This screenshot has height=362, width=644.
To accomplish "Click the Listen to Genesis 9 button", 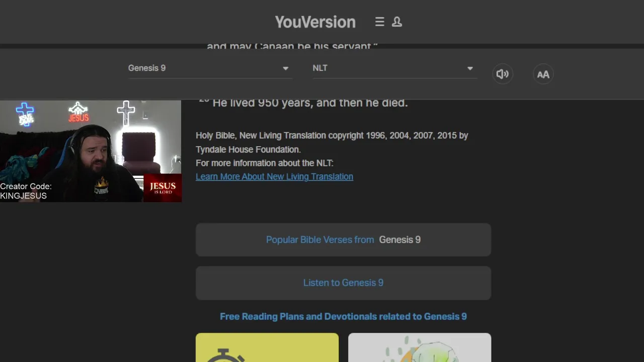I will point(343,283).
